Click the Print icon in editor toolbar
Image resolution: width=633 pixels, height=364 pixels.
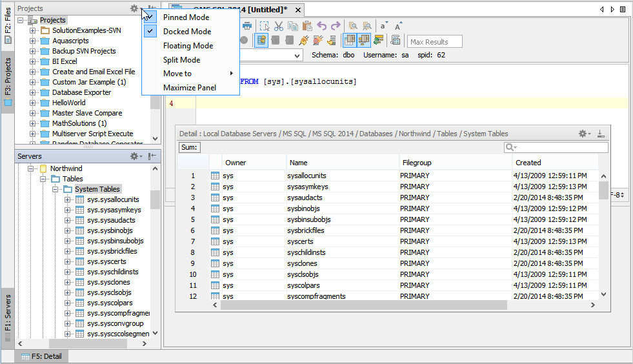pyautogui.click(x=247, y=26)
